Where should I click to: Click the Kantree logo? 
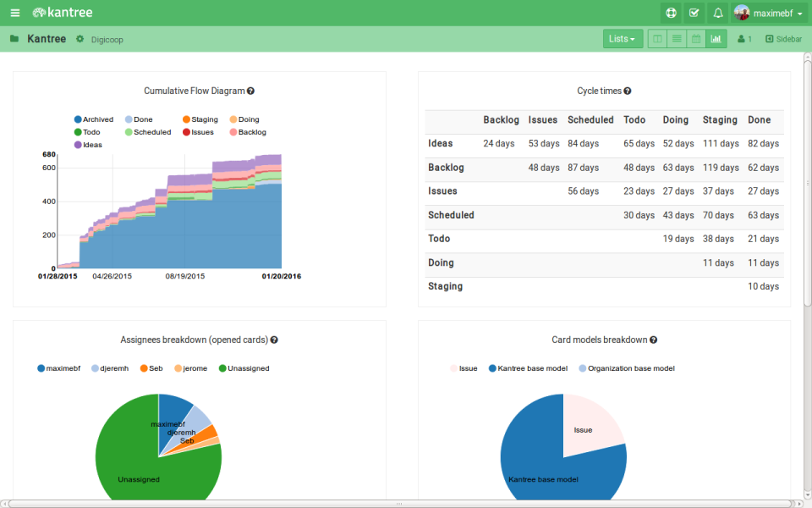tap(63, 13)
